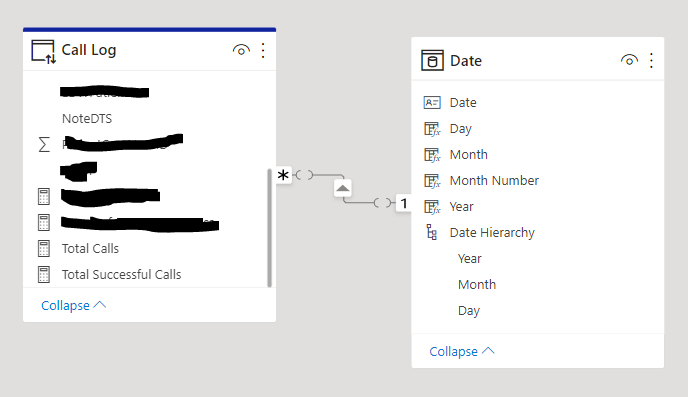This screenshot has width=688, height=397.
Task: Click measure icon beside Total Successful Calls
Action: point(44,274)
